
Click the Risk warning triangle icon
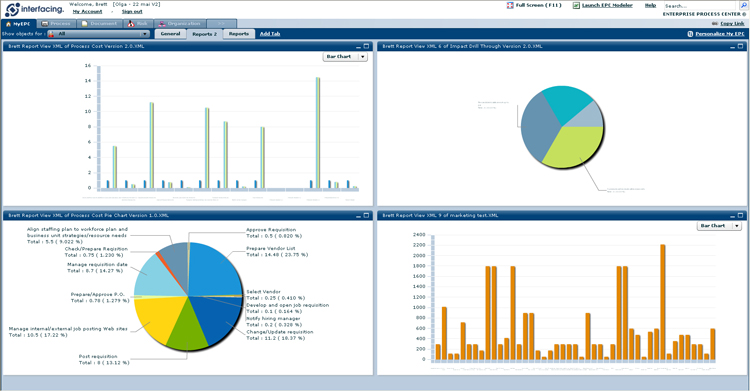131,23
